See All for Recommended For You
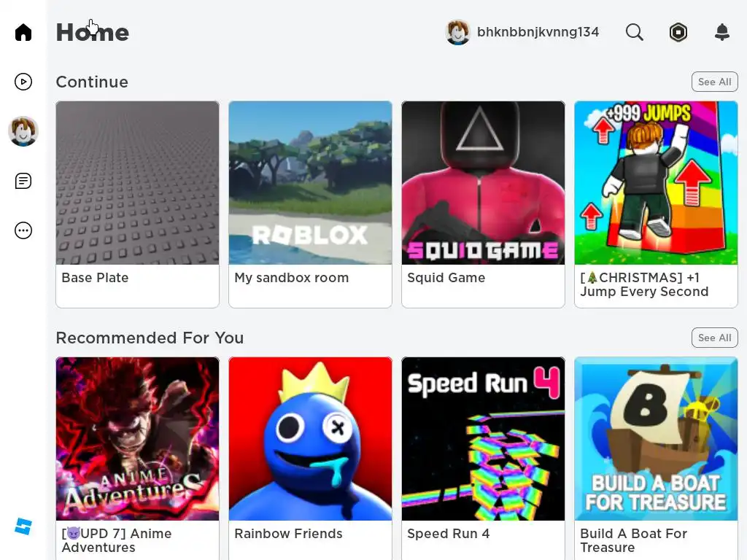The width and height of the screenshot is (747, 560). [x=715, y=338]
